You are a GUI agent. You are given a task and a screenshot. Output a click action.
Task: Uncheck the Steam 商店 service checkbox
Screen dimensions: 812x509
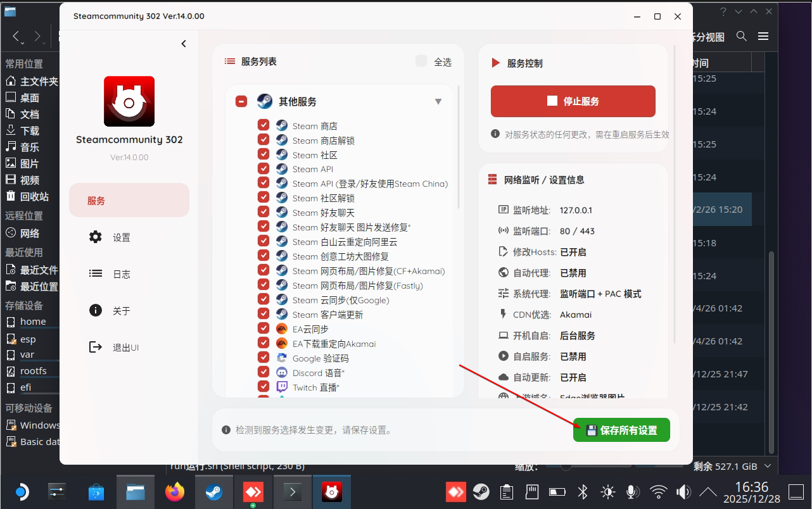pos(263,126)
